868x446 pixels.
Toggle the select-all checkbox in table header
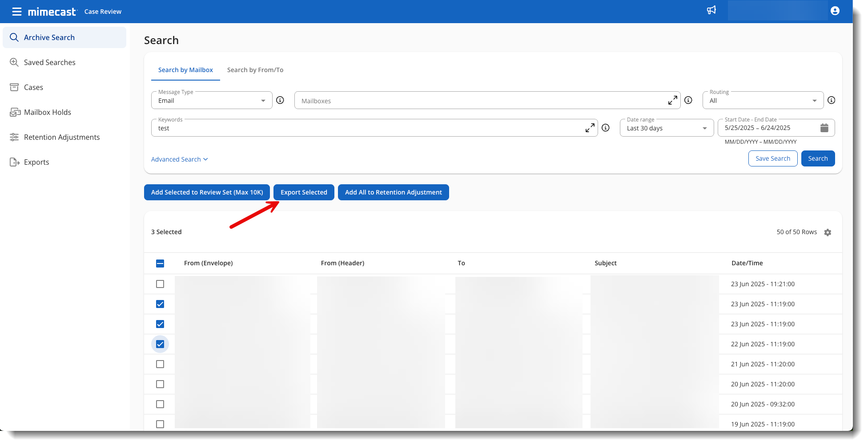pyautogui.click(x=160, y=264)
